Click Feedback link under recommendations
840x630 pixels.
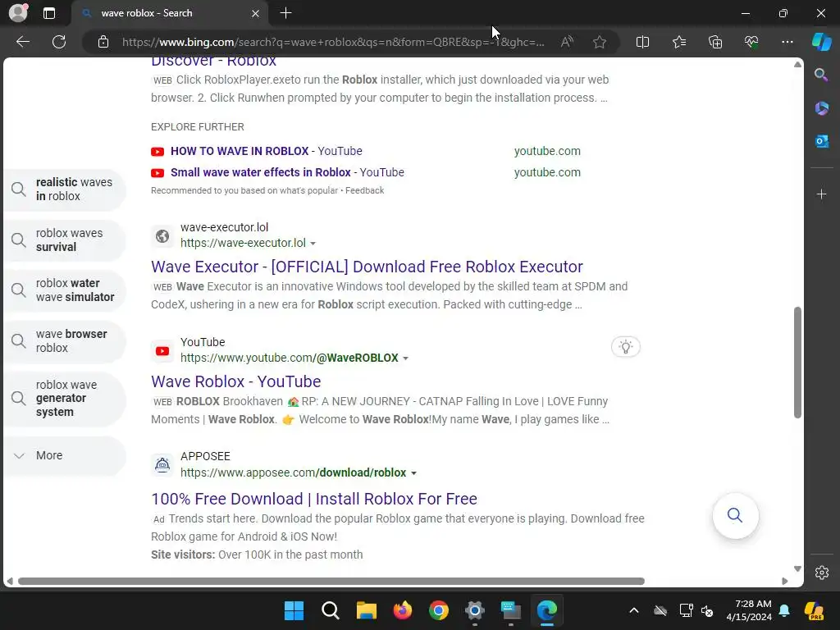coord(364,190)
